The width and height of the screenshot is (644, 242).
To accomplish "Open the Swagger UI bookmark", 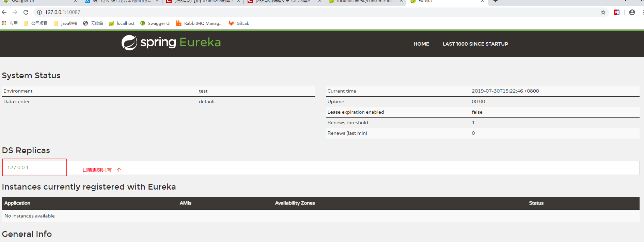I will tap(155, 23).
